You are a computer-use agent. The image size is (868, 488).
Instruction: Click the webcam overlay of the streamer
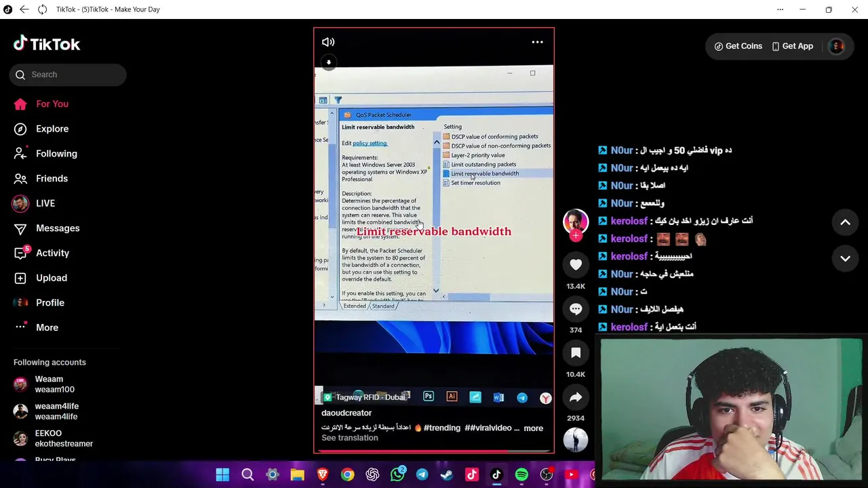coord(730,409)
